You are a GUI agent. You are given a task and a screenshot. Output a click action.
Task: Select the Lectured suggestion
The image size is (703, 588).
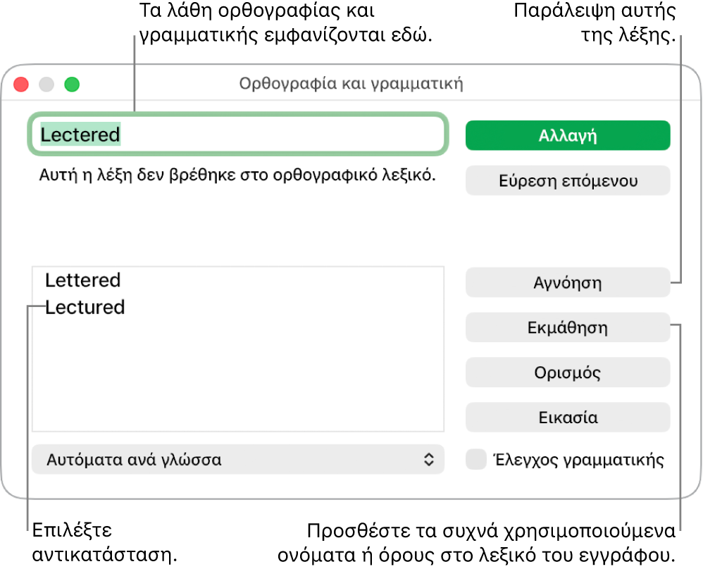(x=85, y=308)
